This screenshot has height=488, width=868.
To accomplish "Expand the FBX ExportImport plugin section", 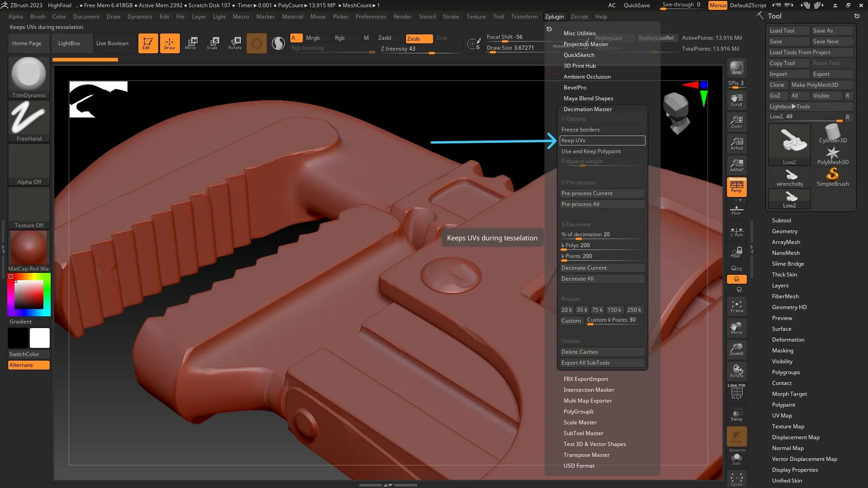I will [x=585, y=379].
